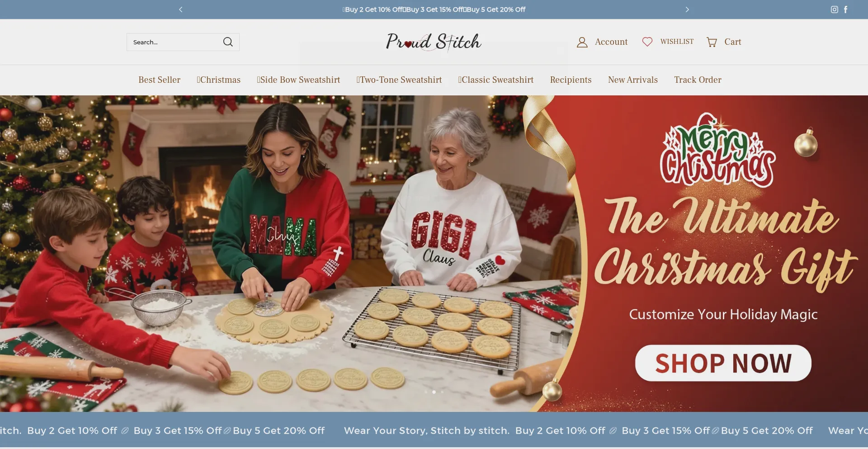This screenshot has height=449, width=868.
Task: Open the Two-Tone Sweatshirt menu item
Action: pos(399,80)
